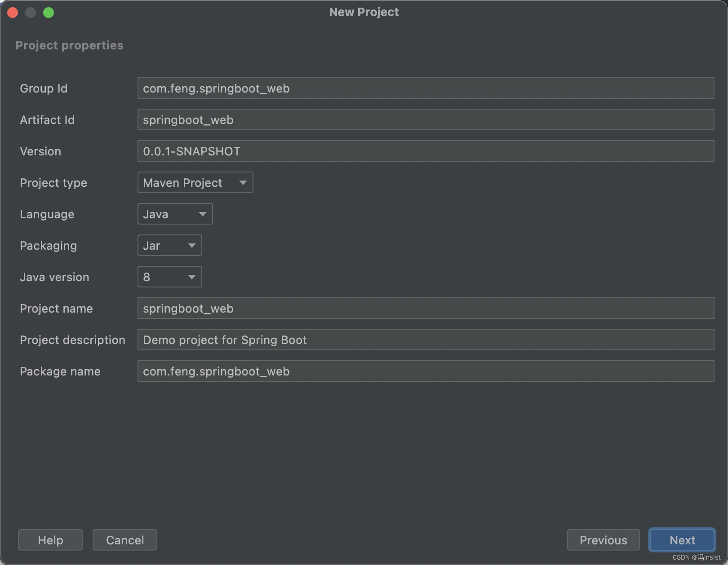Click the green zoom window button
The height and width of the screenshot is (565, 728).
point(49,13)
